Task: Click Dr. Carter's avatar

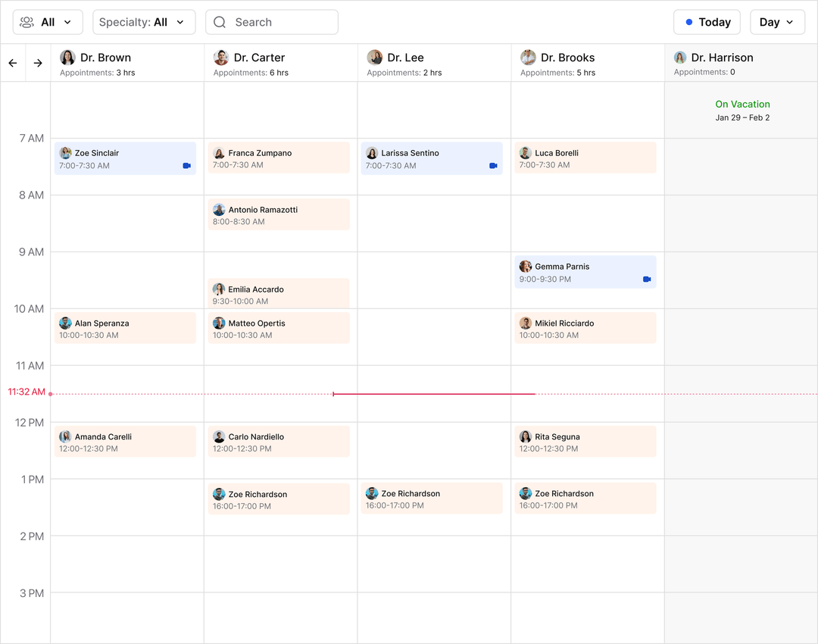Action: [221, 58]
